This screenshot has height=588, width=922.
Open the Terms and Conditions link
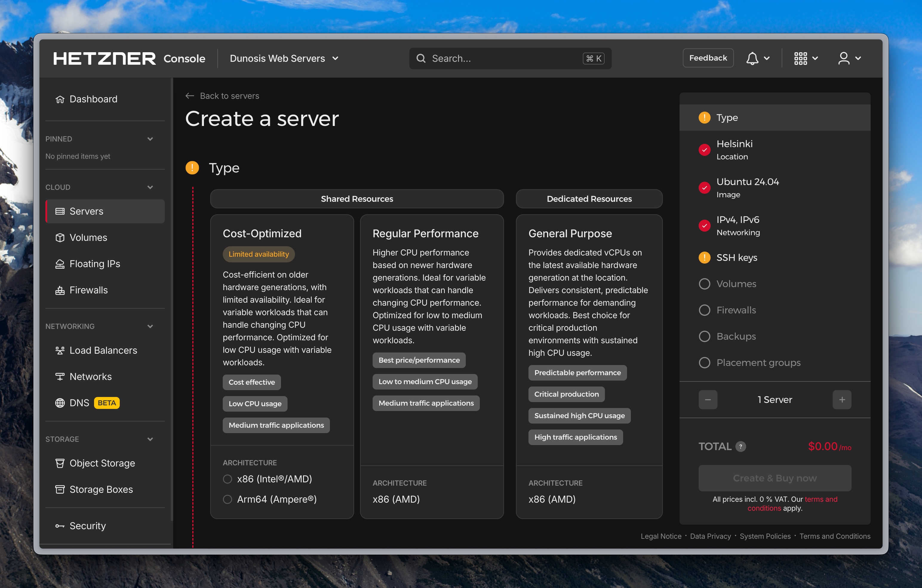(x=835, y=536)
